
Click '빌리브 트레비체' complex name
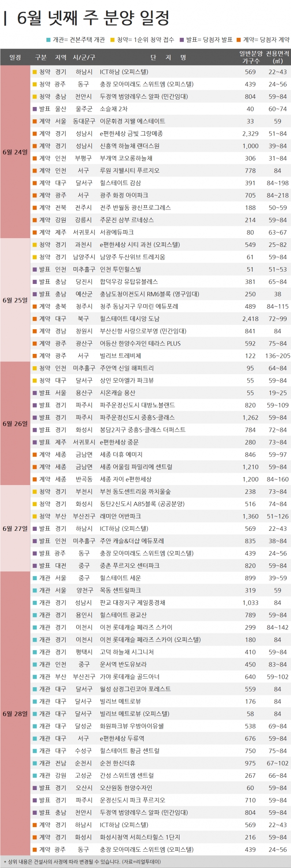[120, 356]
